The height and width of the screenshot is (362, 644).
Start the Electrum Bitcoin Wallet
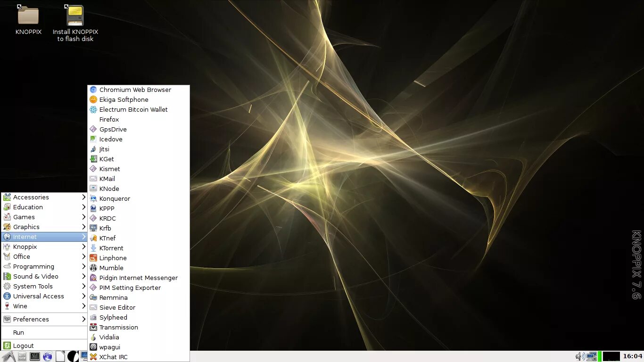[139, 109]
